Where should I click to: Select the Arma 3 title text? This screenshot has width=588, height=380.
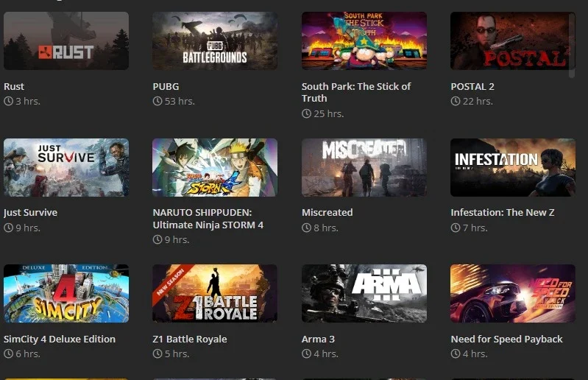318,339
